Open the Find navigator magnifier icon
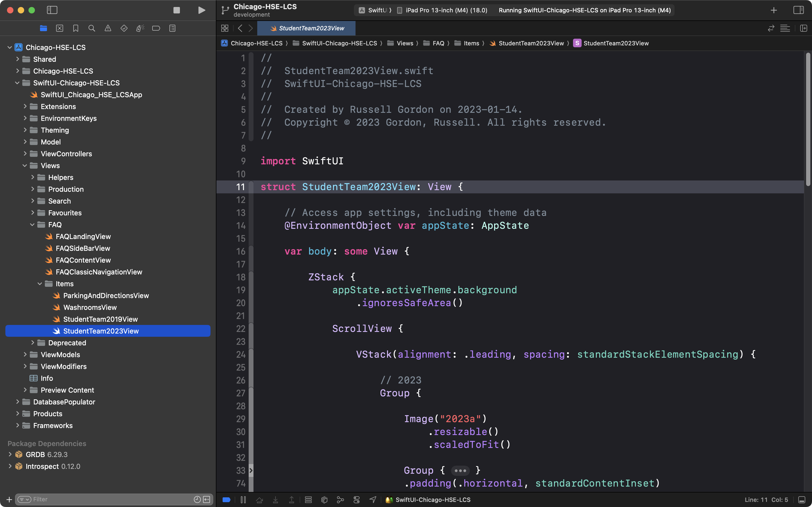This screenshot has height=507, width=812. tap(92, 28)
